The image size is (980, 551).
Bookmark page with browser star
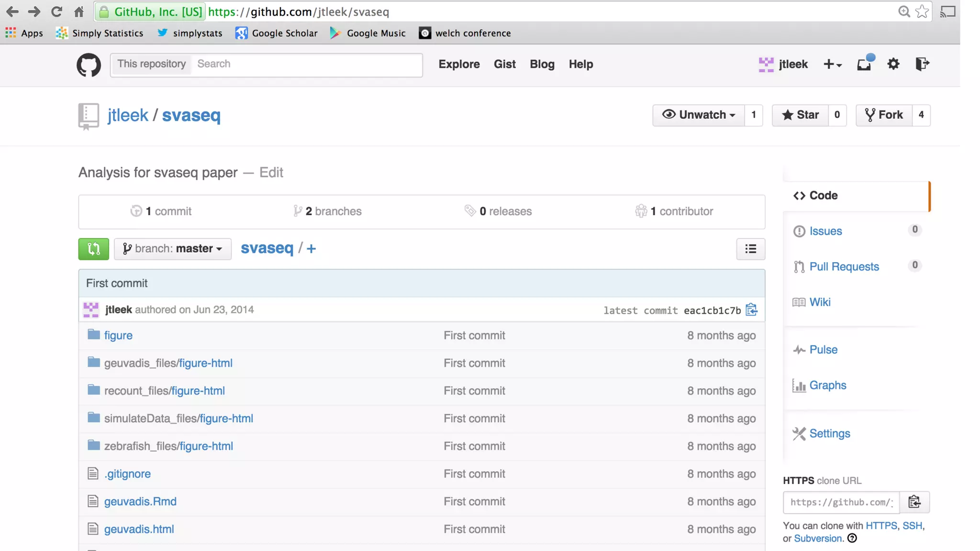922,11
